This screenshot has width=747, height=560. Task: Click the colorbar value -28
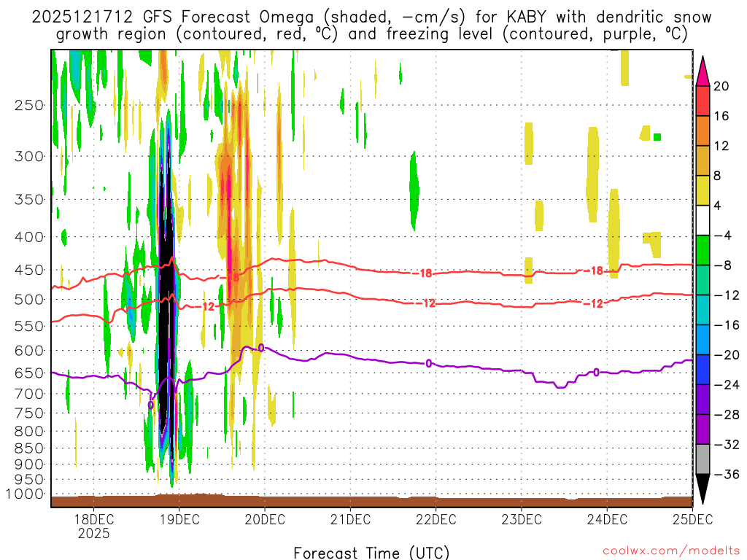pos(727,415)
